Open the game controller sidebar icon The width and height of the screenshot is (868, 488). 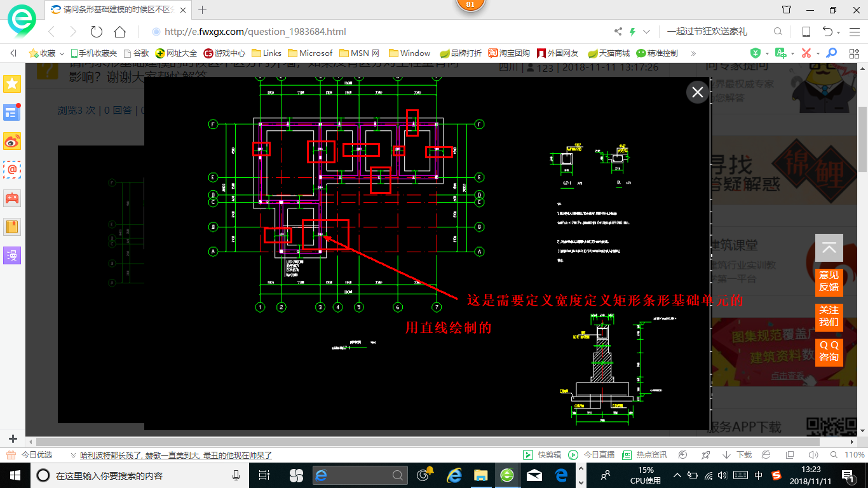point(12,198)
